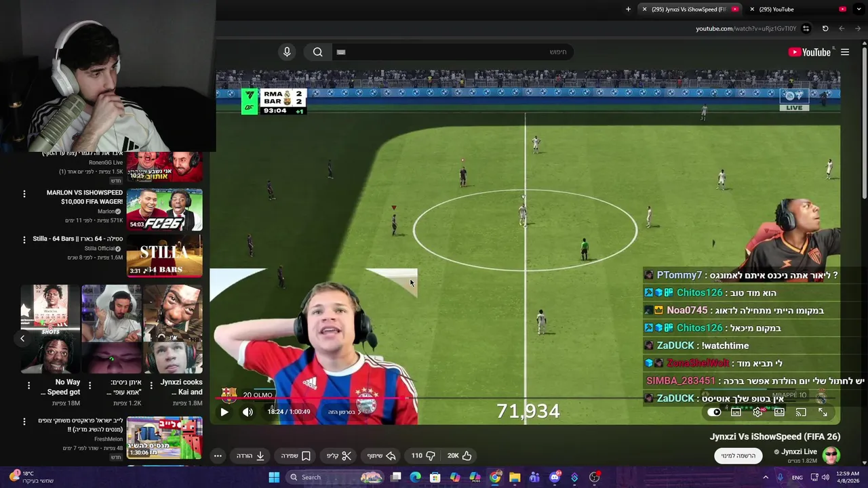Click the youtube.com address bar
Viewport: 868px width, 488px height.
point(746,28)
